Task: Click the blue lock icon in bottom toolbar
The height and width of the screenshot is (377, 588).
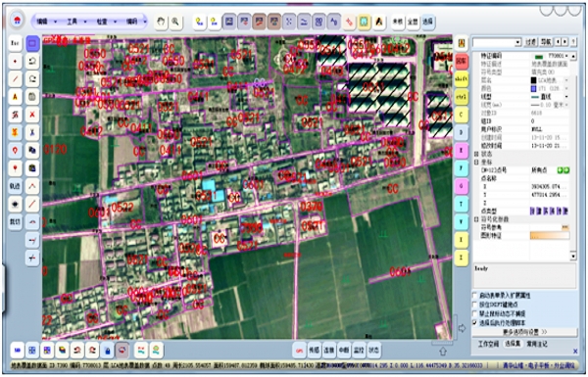Action: pos(108,351)
